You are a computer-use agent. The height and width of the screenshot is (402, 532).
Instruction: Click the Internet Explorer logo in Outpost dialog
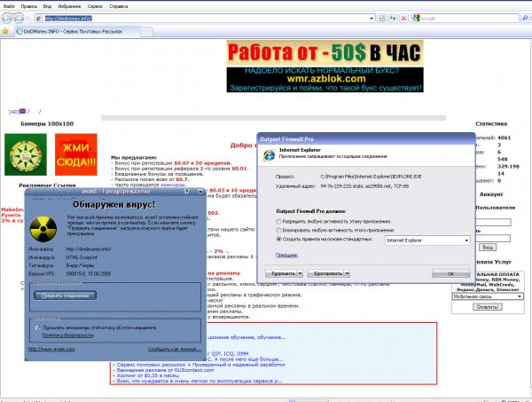click(x=270, y=155)
